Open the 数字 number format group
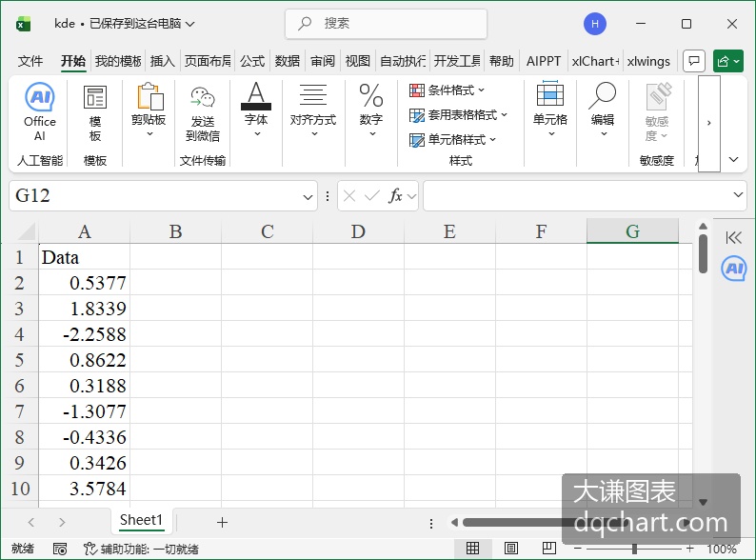Screen dimensions: 756x560 pos(371,110)
